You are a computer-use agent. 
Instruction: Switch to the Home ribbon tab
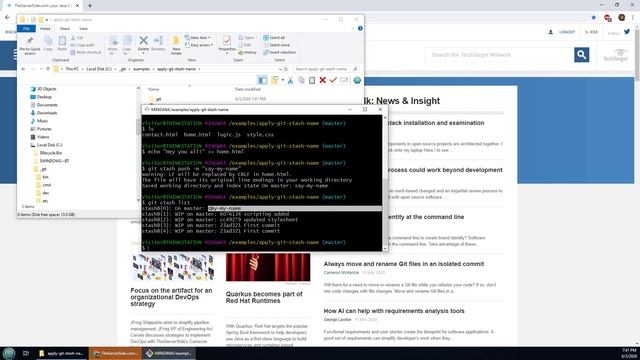point(45,29)
